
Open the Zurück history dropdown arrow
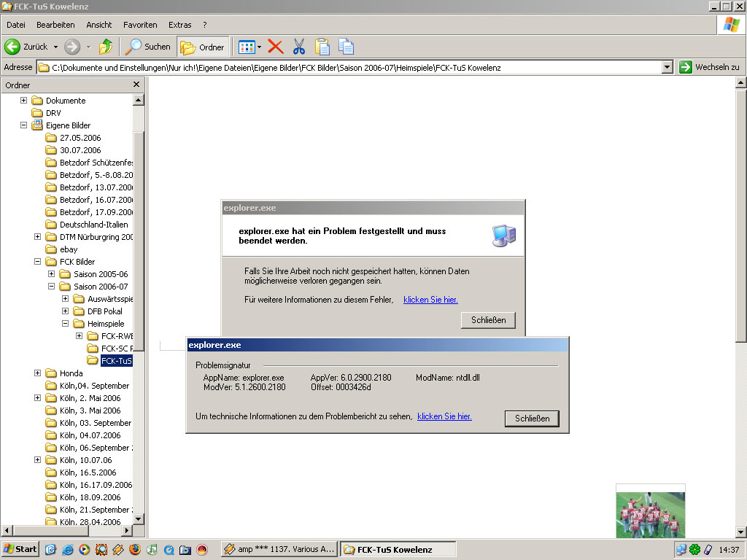tap(55, 47)
